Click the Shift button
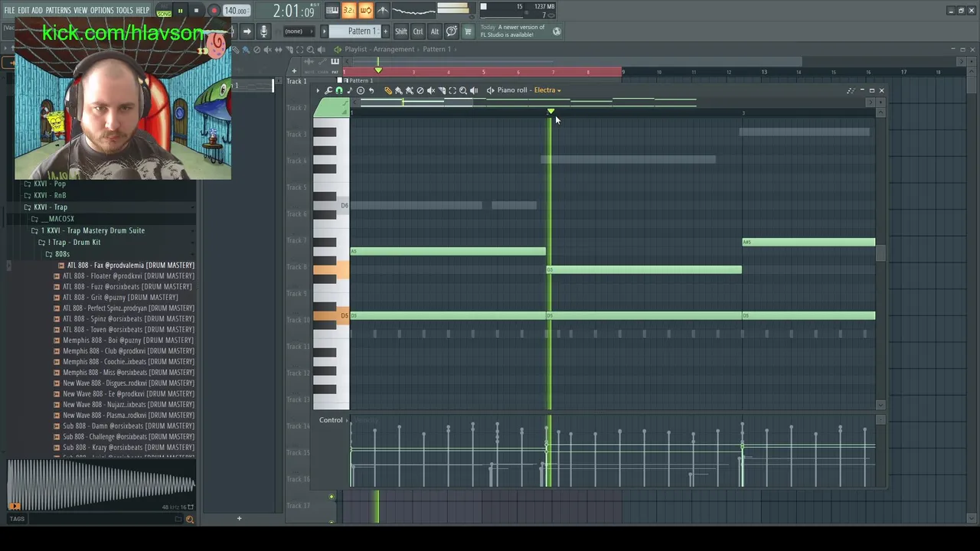Image resolution: width=980 pixels, height=551 pixels. click(401, 31)
